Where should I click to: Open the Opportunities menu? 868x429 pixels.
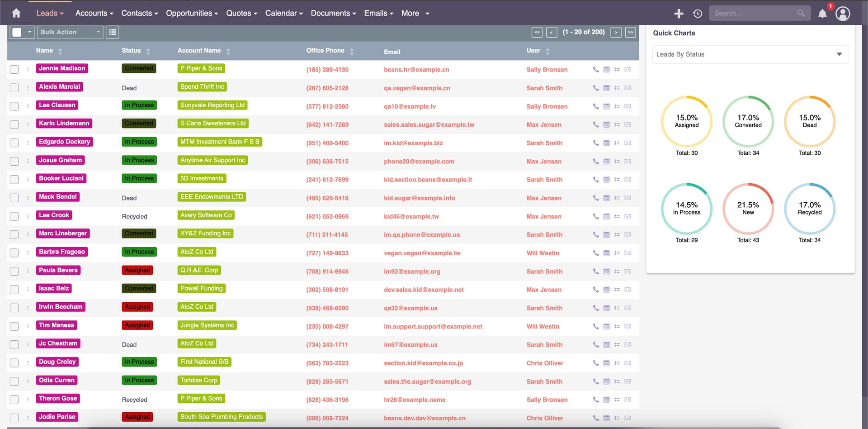(192, 13)
